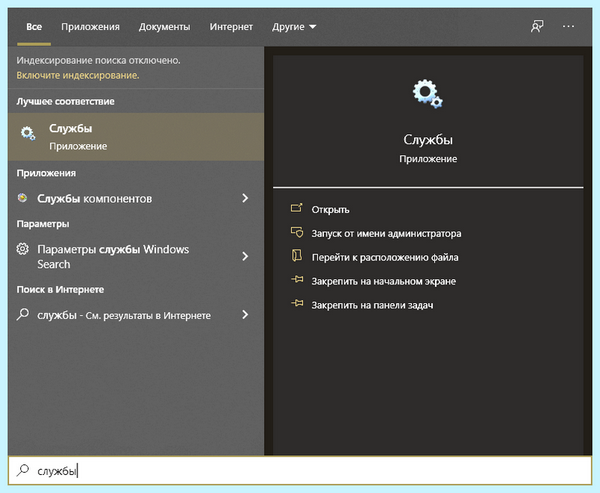Image resolution: width=600 pixels, height=493 pixels.
Task: Click the Открыть open-window icon
Action: pyautogui.click(x=297, y=208)
